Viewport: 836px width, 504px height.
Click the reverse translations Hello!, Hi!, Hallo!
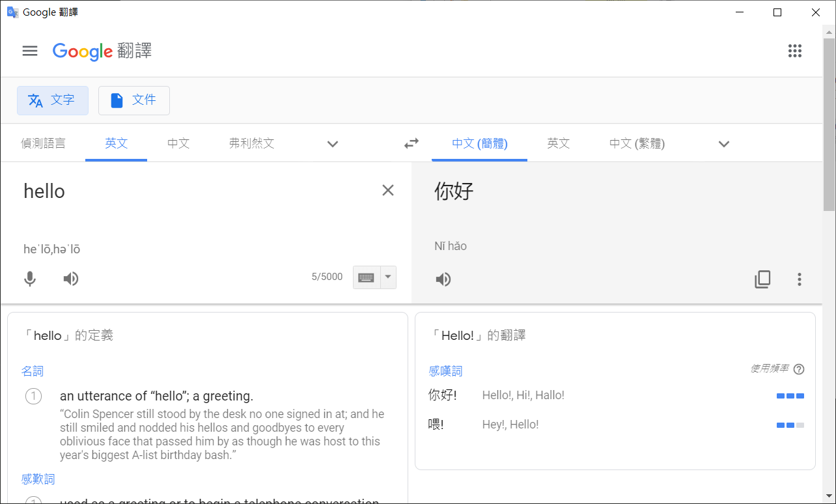coord(523,395)
